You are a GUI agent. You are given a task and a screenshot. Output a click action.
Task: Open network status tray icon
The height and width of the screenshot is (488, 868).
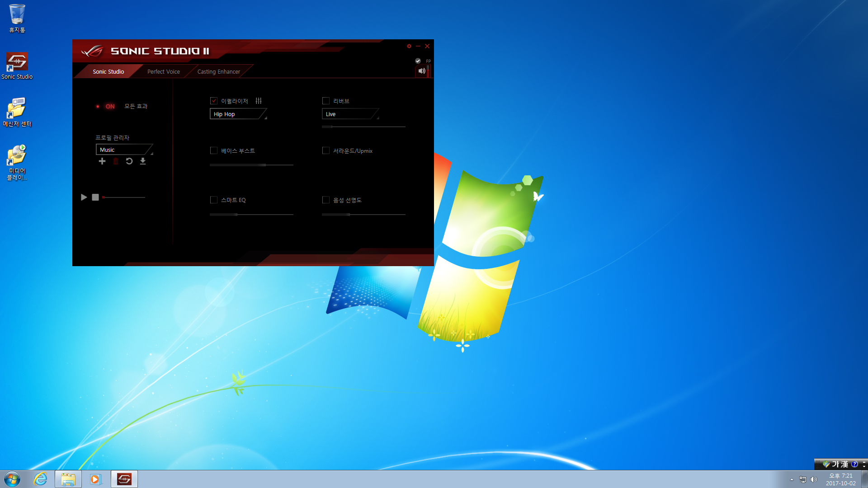802,479
